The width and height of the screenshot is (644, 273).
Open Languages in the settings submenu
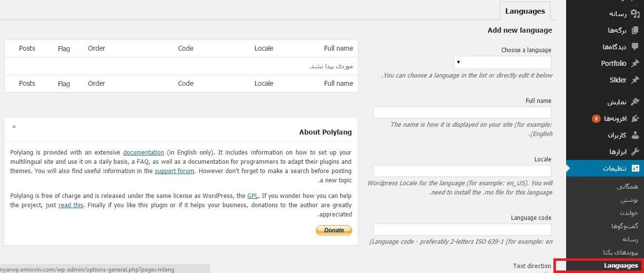621,266
